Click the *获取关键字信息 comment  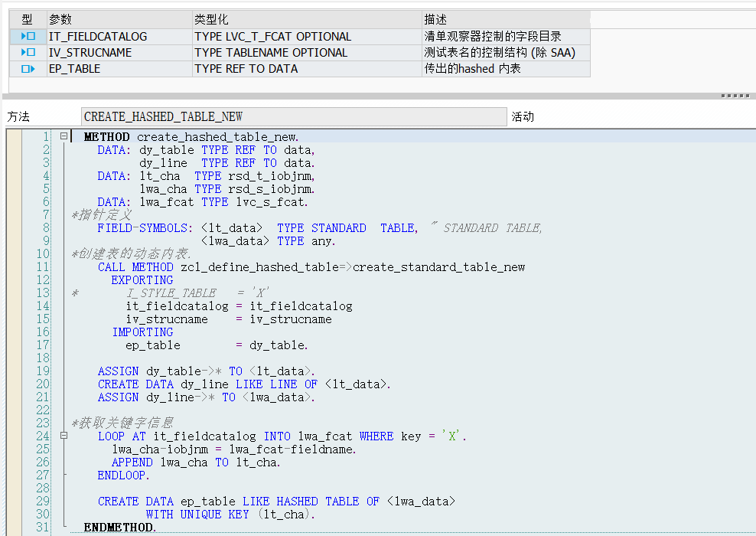click(x=122, y=423)
